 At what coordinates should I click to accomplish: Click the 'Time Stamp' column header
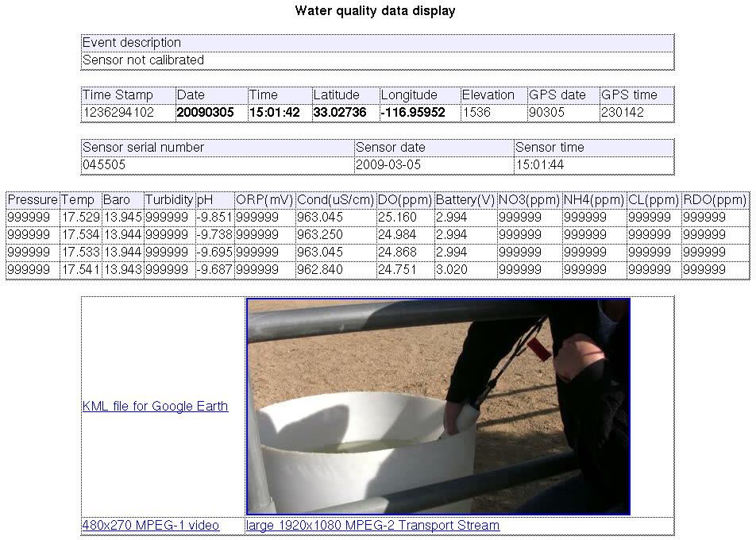pos(128,95)
